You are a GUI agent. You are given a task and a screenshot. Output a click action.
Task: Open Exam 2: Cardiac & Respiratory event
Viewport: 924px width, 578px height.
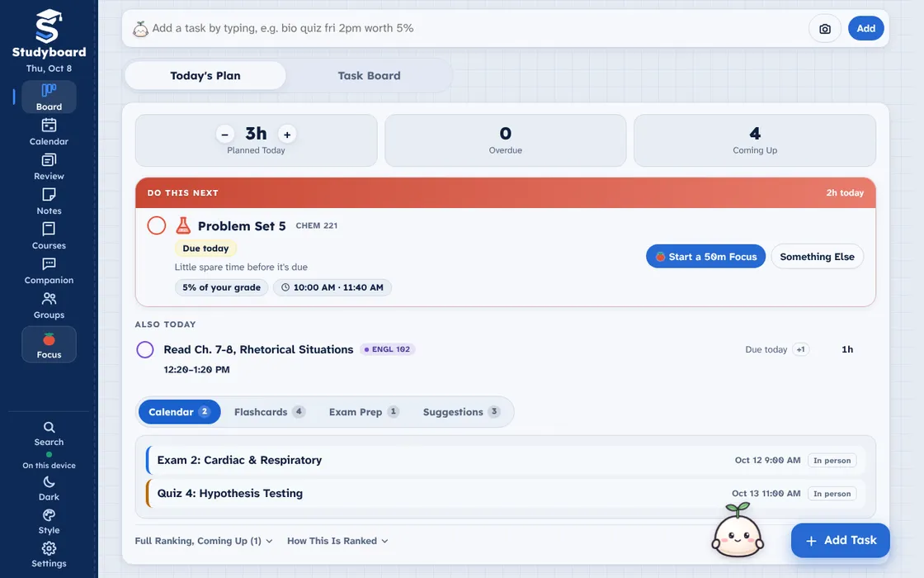point(506,460)
